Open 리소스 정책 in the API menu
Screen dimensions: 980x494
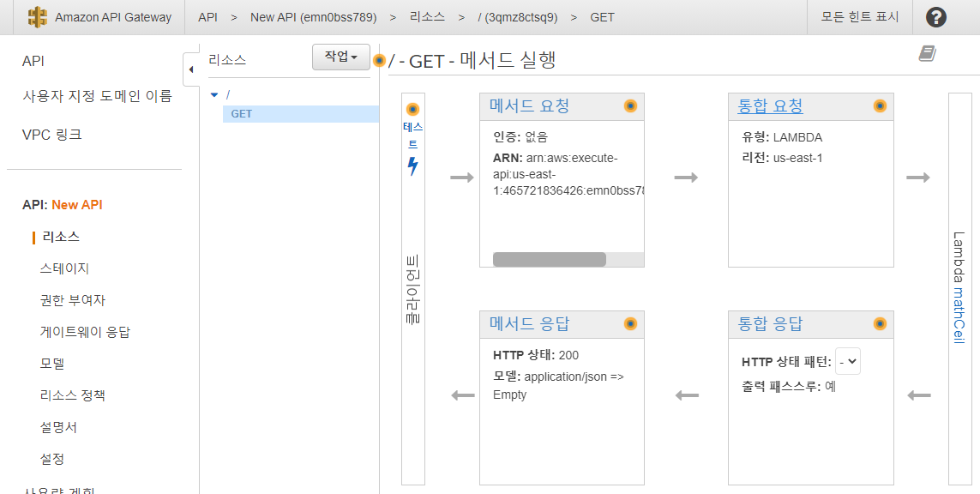(73, 395)
